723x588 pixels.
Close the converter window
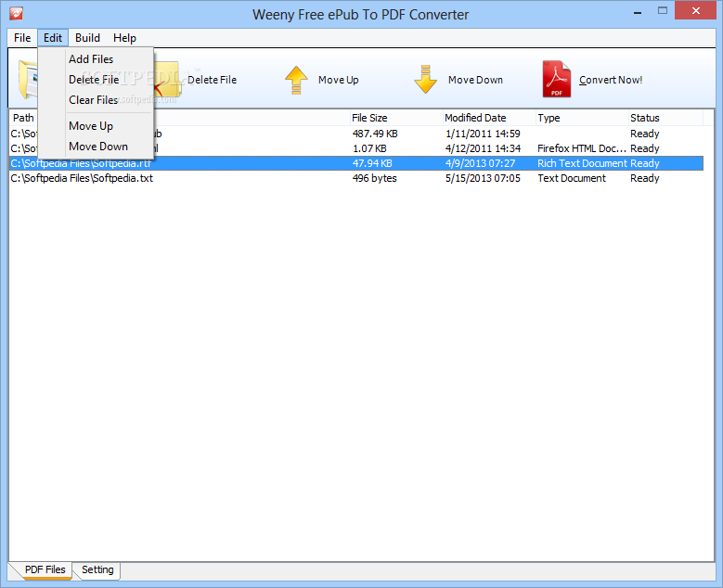pyautogui.click(x=696, y=10)
